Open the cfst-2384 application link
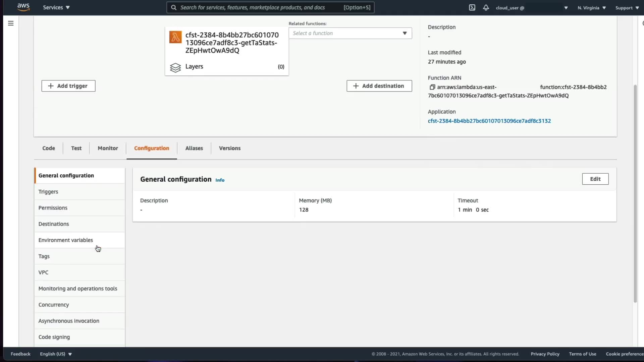The height and width of the screenshot is (362, 644). [x=489, y=121]
